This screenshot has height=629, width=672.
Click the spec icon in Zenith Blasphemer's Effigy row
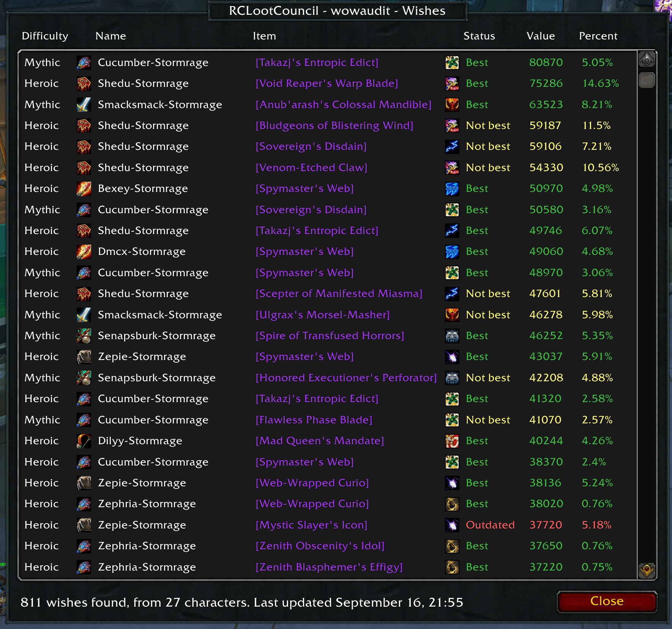(x=452, y=567)
